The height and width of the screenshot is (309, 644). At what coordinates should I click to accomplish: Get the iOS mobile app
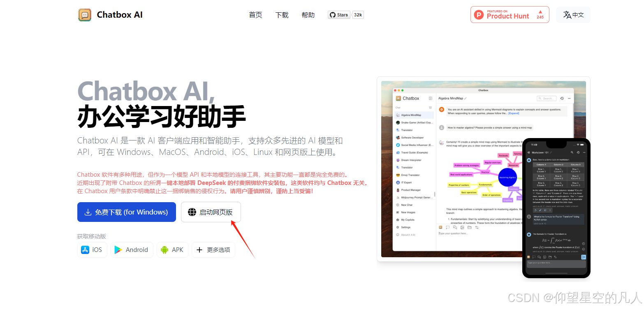click(x=92, y=250)
